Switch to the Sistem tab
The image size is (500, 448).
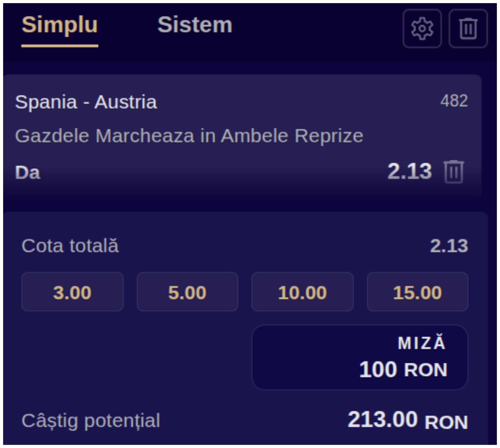195,25
